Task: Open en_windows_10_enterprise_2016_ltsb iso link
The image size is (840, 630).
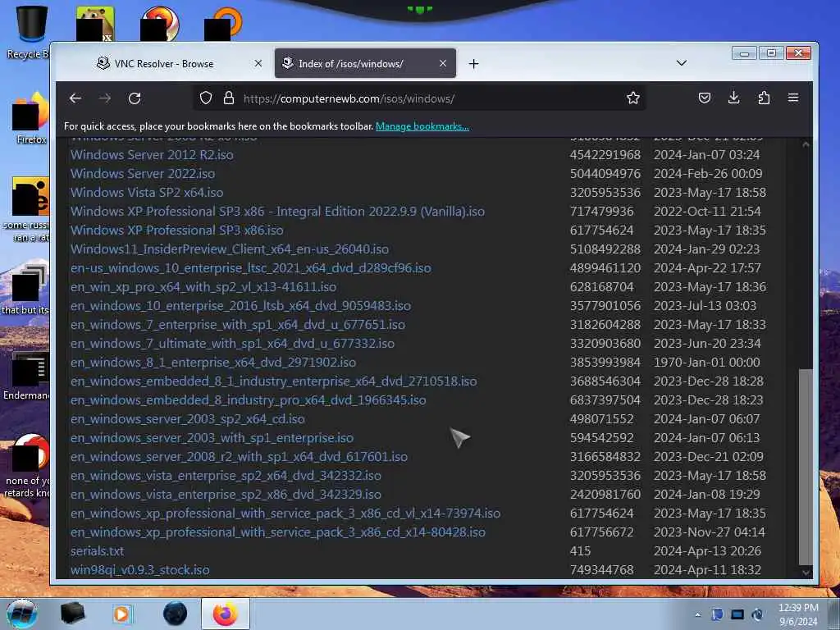Action: (x=240, y=306)
